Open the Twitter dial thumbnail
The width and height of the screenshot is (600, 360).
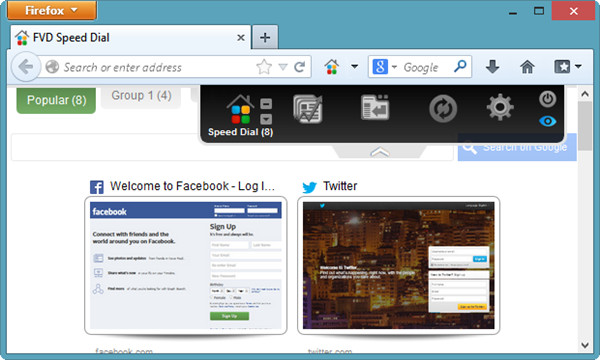(398, 266)
